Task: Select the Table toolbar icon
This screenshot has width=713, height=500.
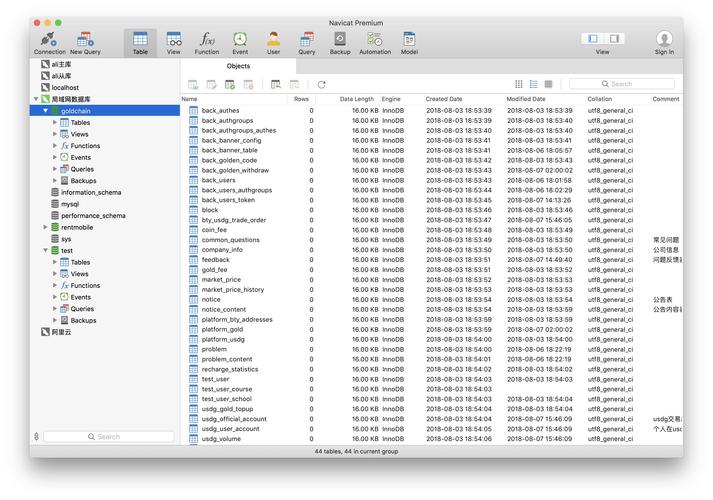Action: tap(140, 44)
